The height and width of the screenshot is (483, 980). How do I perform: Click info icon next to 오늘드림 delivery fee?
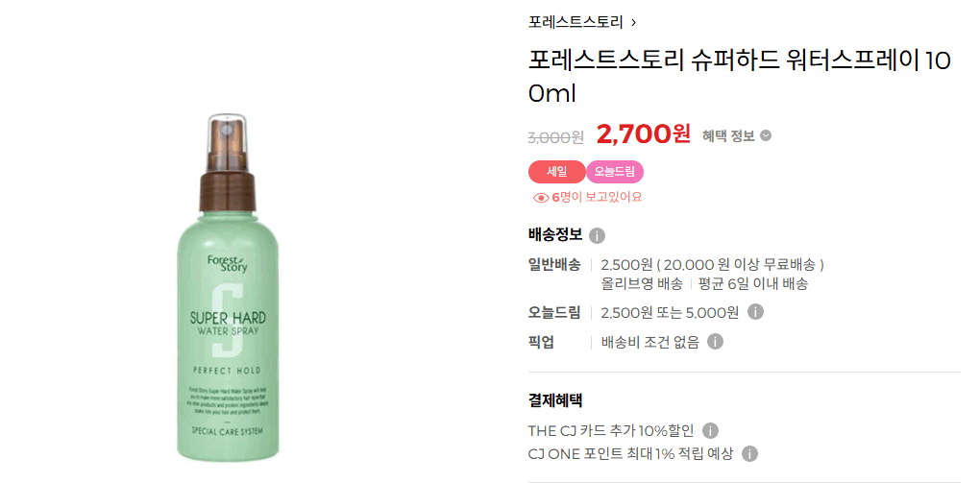click(755, 311)
